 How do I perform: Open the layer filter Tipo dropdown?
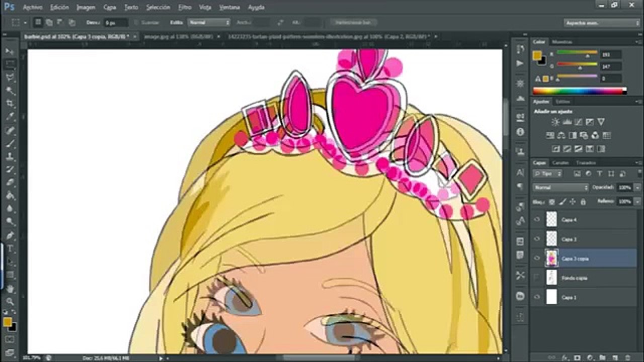click(547, 174)
